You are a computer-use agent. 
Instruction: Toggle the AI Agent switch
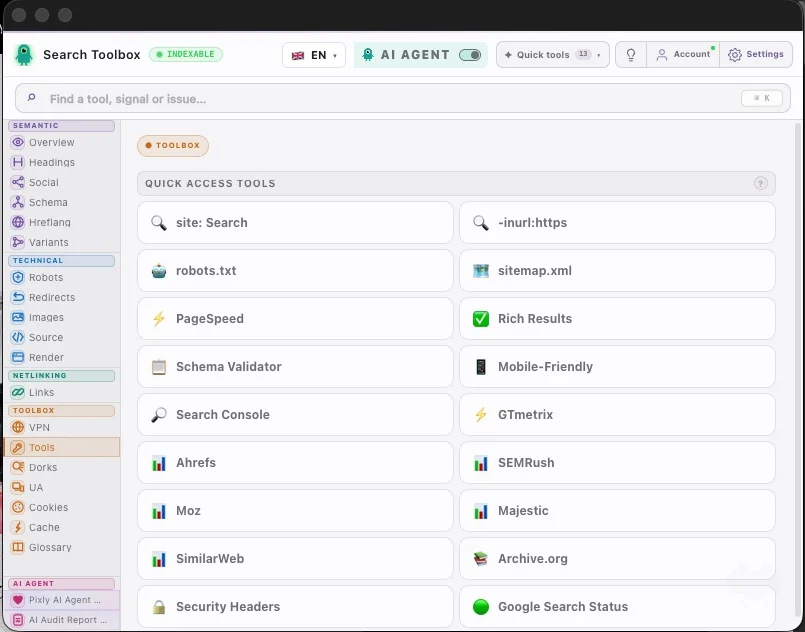[470, 55]
